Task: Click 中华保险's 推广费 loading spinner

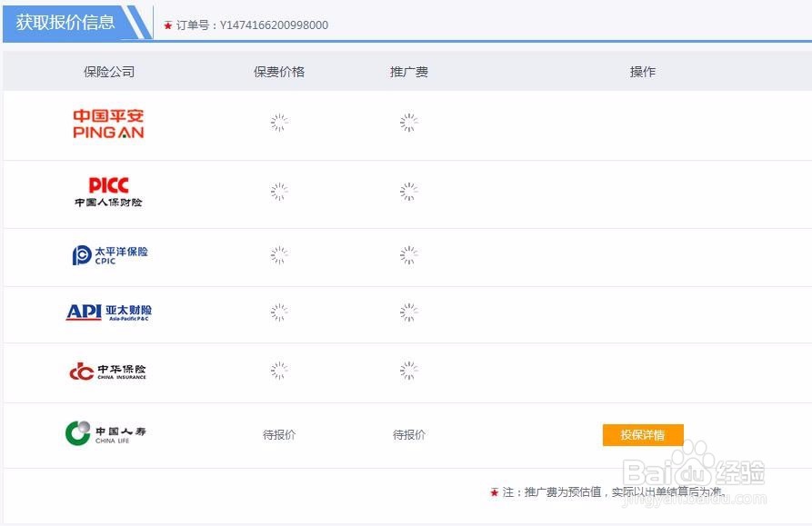Action: [x=409, y=371]
